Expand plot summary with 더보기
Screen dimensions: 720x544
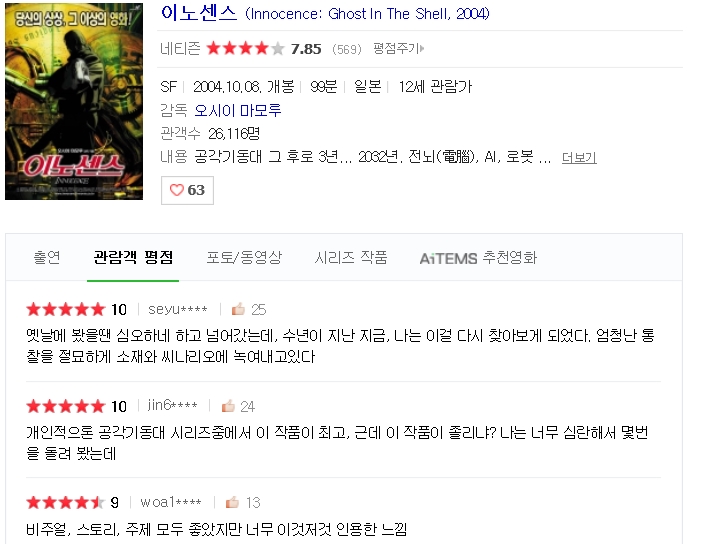click(579, 158)
